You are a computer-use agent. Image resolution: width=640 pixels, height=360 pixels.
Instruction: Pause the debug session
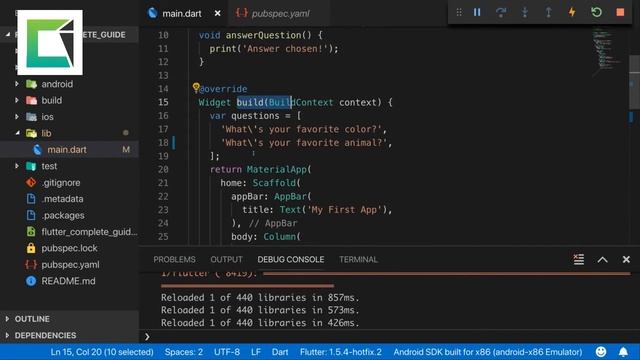click(477, 12)
